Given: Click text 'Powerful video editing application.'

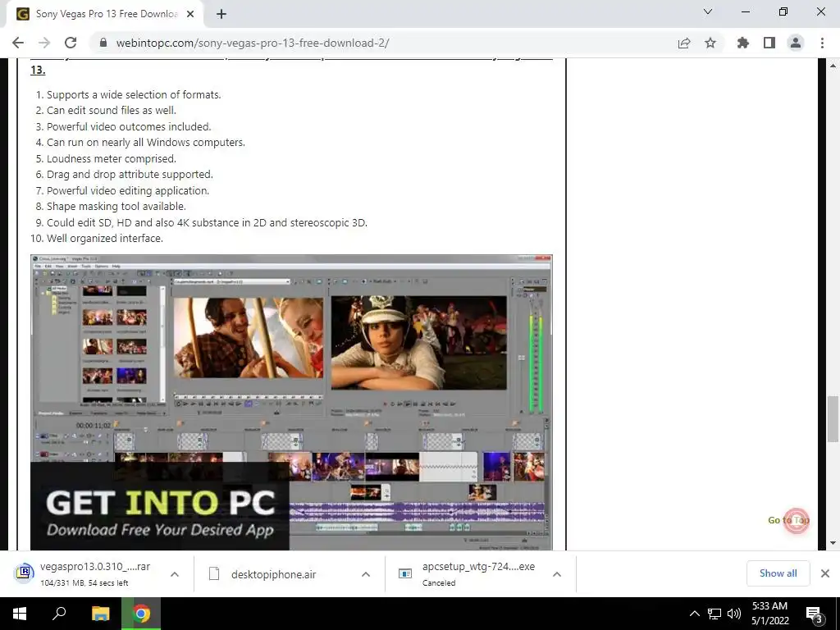Looking at the screenshot, I should click(x=128, y=190).
